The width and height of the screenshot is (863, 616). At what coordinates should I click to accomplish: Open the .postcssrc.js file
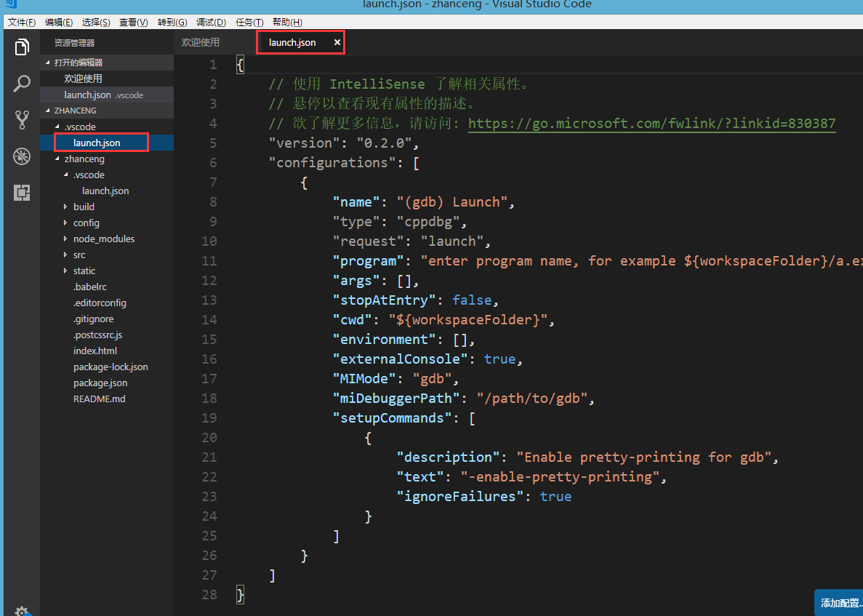(108, 334)
